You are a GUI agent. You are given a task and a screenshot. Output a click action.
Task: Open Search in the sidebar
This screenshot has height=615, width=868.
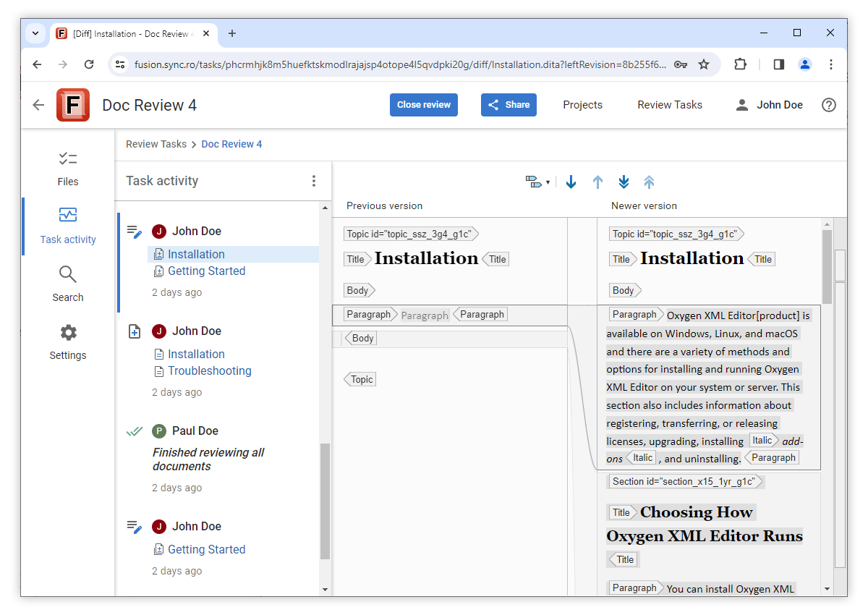pyautogui.click(x=68, y=284)
